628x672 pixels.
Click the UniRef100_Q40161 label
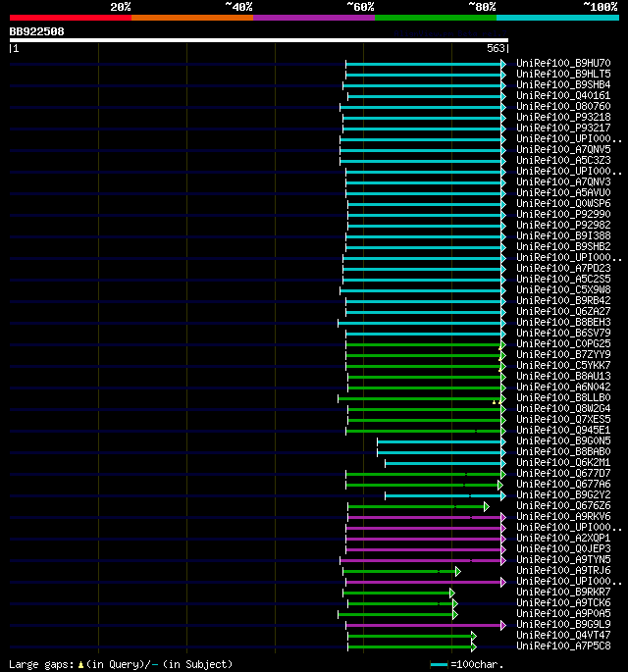tap(563, 95)
